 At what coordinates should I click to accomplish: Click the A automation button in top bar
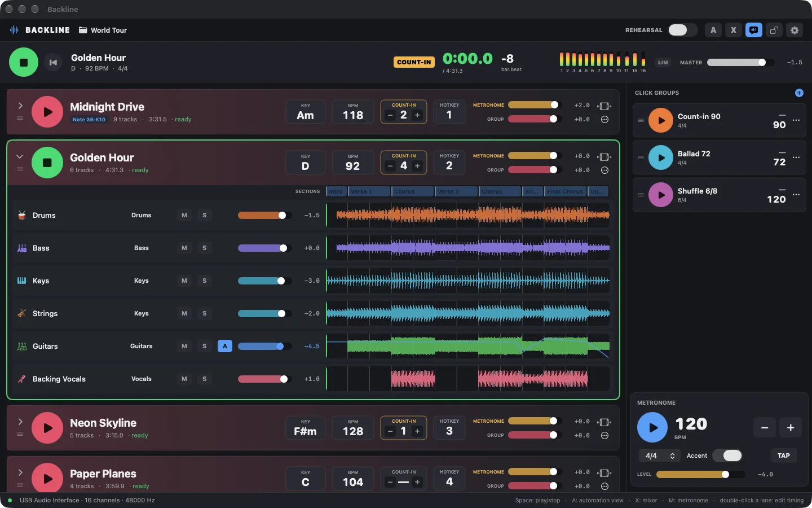coord(713,30)
